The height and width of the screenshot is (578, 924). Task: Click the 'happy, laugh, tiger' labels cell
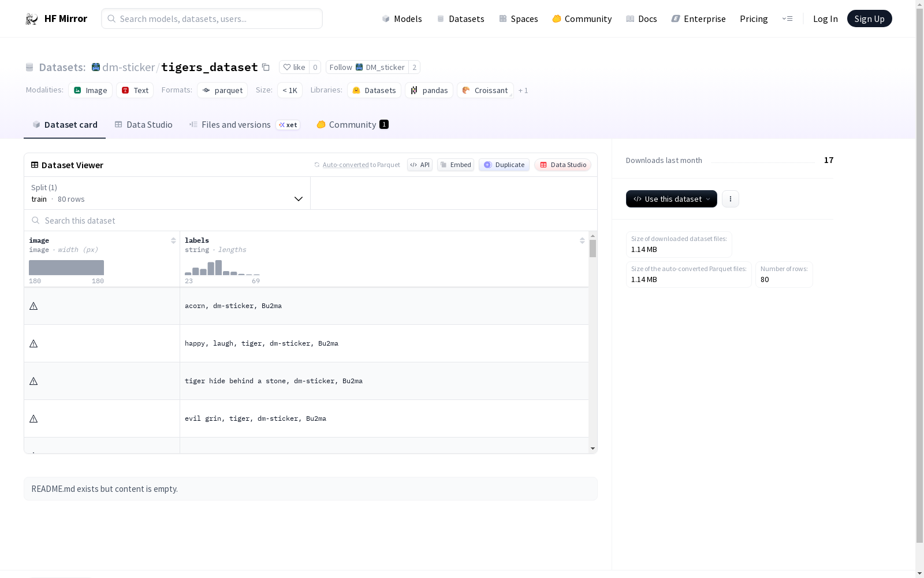384,343
